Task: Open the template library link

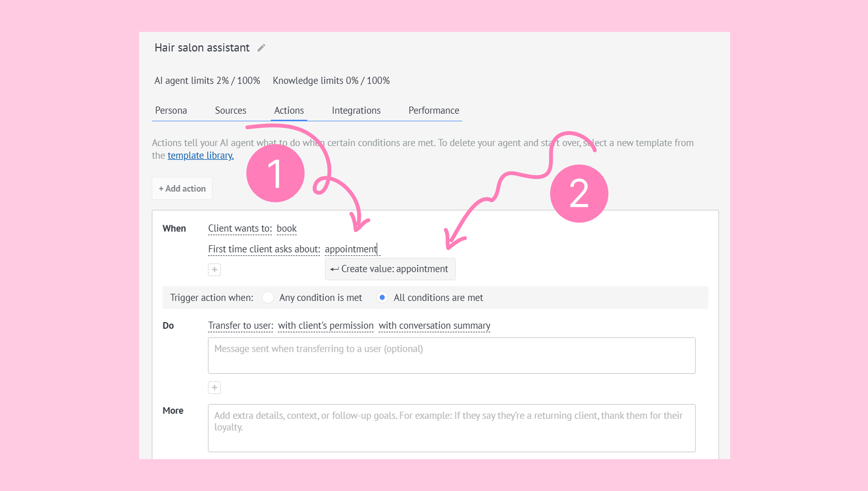Action: pyautogui.click(x=200, y=156)
